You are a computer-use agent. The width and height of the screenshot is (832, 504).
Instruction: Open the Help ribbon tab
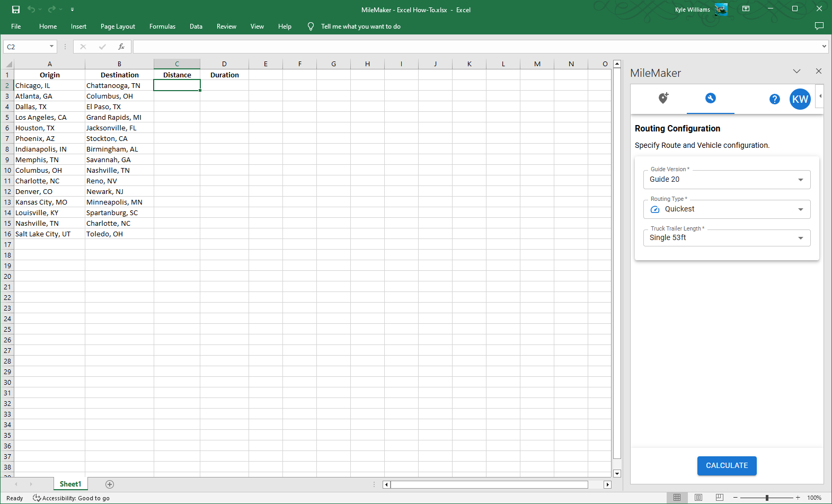coord(285,26)
